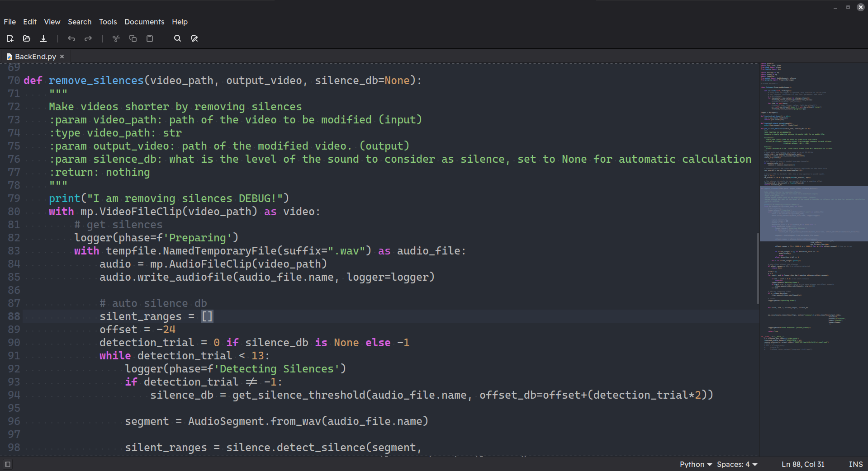Select the BackEnd.py tab

pos(35,57)
